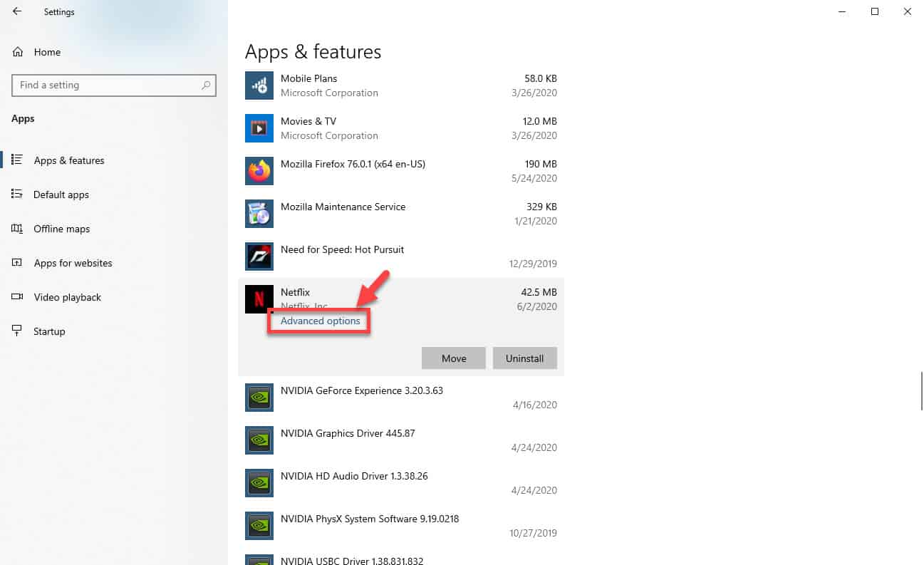The height and width of the screenshot is (565, 924).
Task: Open the Startup apps page
Action: click(49, 331)
